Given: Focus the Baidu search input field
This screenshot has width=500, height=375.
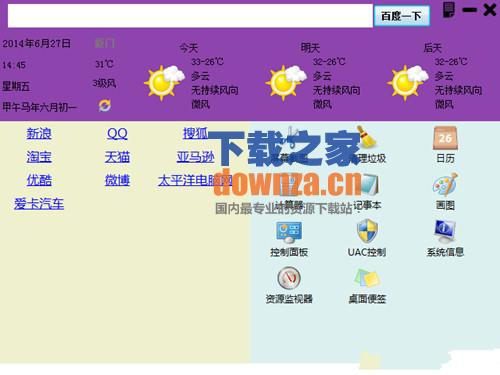Looking at the screenshot, I should click(x=190, y=16).
